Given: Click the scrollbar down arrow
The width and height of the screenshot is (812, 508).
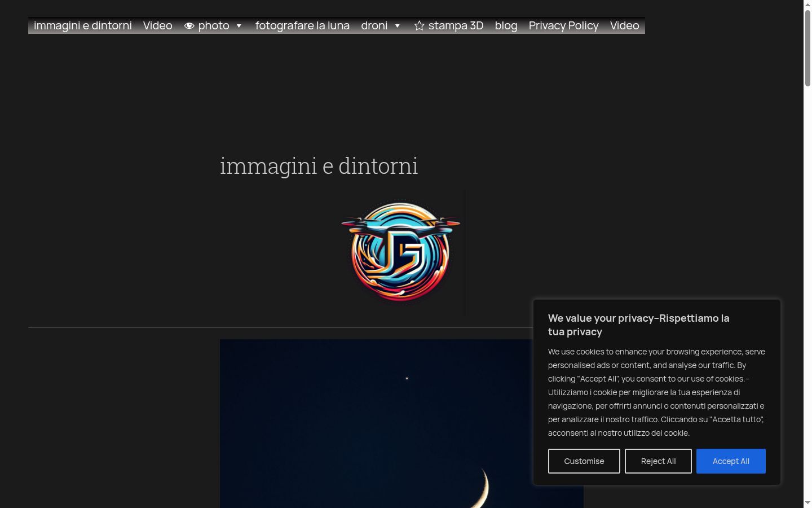Looking at the screenshot, I should [x=807, y=503].
